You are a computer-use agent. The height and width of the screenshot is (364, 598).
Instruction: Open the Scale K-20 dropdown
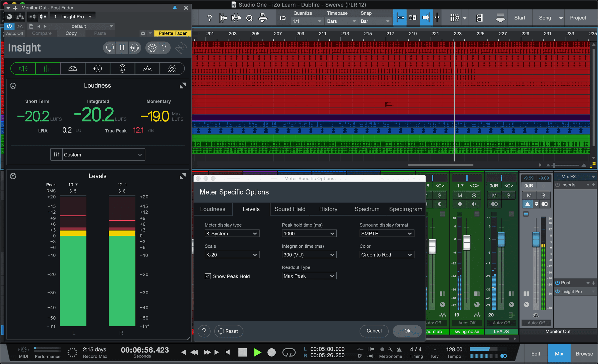[232, 255]
